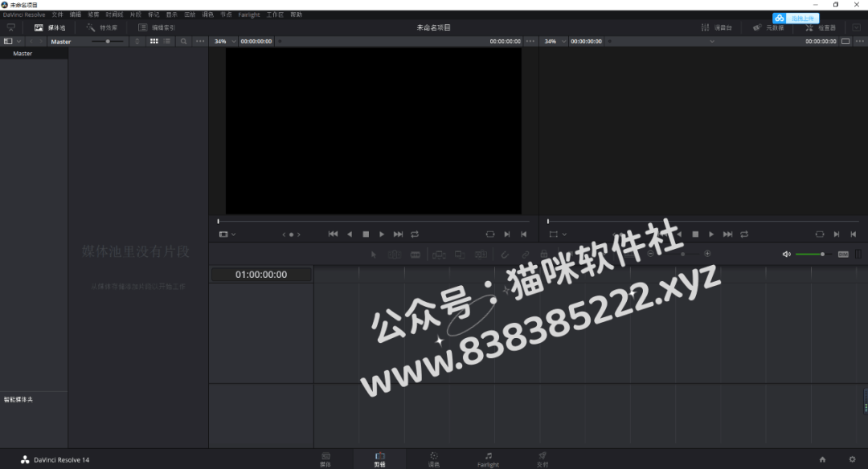Set mark in point in source viewer

pyautogui.click(x=507, y=234)
